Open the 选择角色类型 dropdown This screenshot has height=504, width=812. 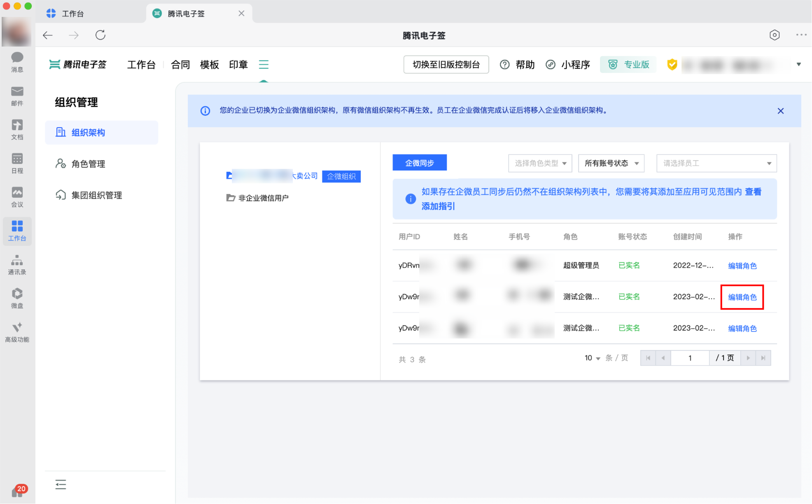pyautogui.click(x=540, y=163)
